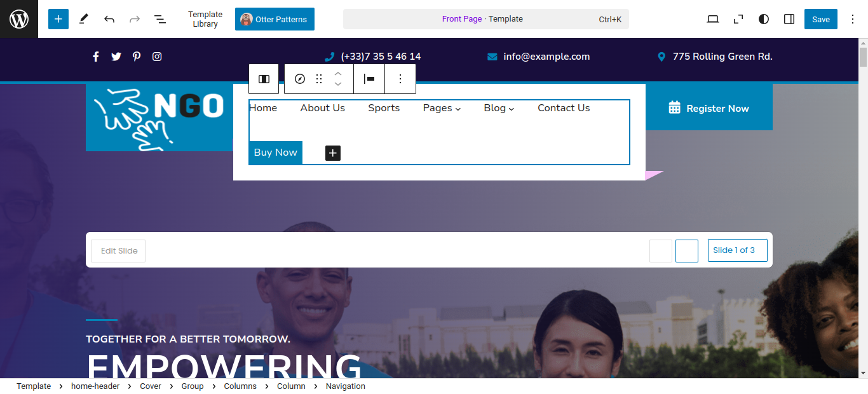
Task: Select the Tools pencil icon
Action: pos(84,19)
